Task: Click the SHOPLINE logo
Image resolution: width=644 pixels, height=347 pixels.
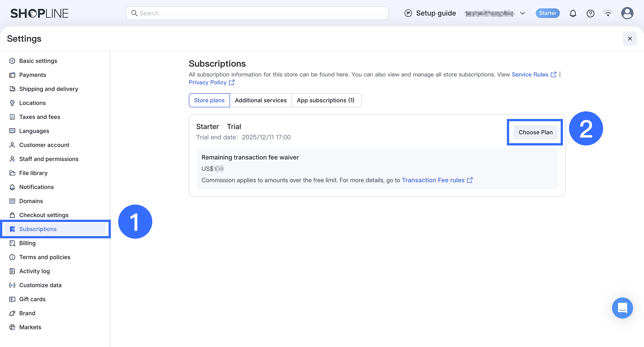Action: pyautogui.click(x=39, y=14)
